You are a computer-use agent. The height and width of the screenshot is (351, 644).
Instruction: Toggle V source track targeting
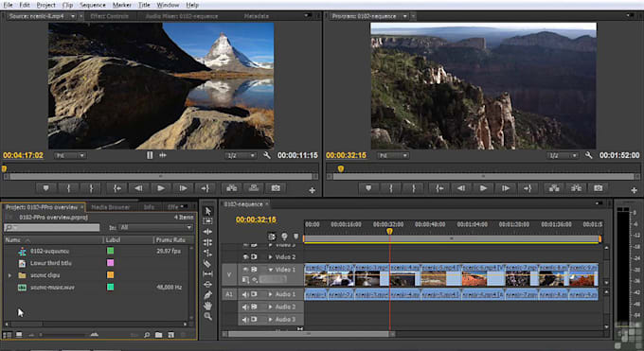pos(229,275)
